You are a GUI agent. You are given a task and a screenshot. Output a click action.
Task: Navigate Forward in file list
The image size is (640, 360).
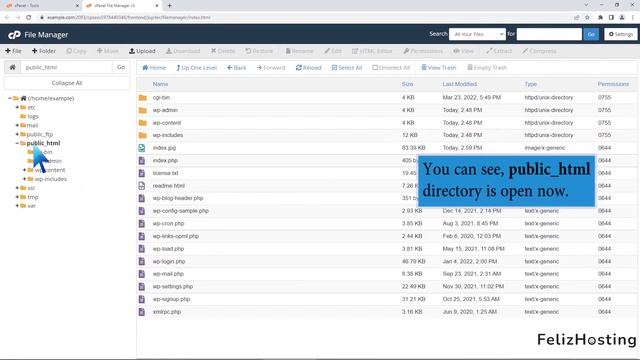[271, 68]
